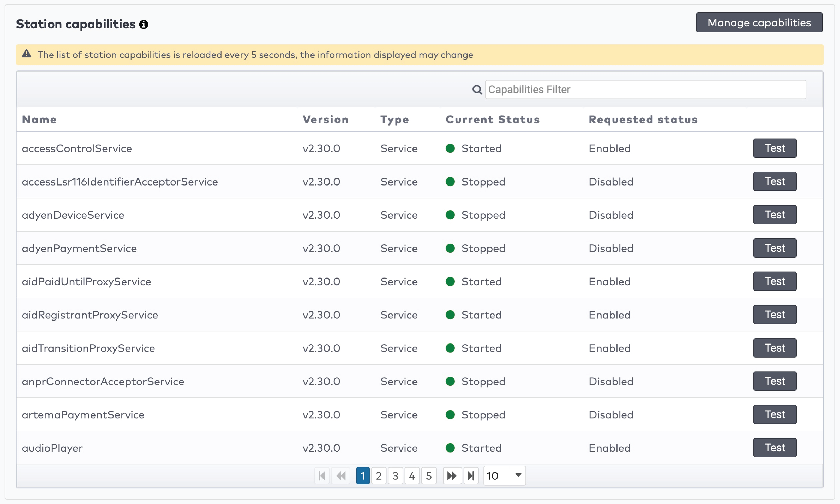
Task: Test the adyenPaymentService capability
Action: [x=775, y=248]
